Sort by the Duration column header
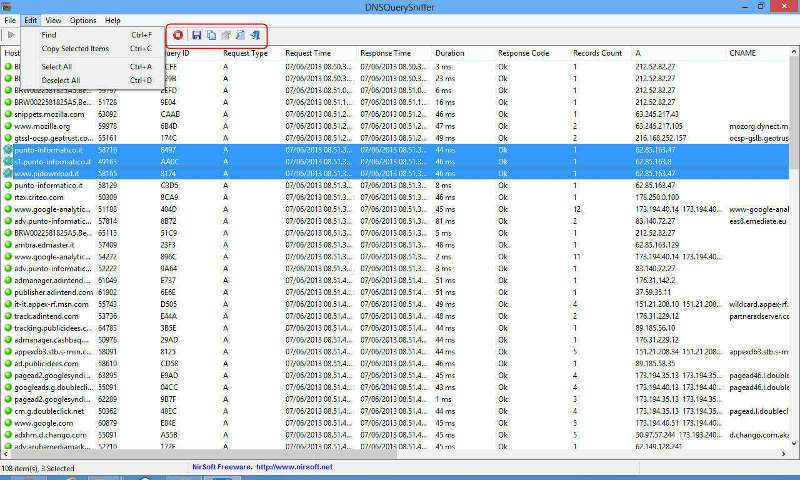Image resolution: width=800 pixels, height=480 pixels. [450, 53]
